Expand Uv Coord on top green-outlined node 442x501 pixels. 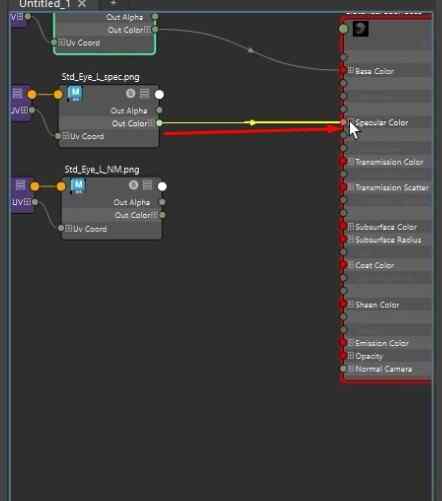click(62, 43)
